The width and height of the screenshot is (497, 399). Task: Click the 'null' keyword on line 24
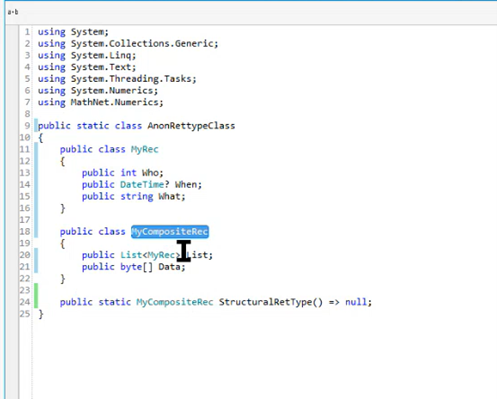(356, 302)
